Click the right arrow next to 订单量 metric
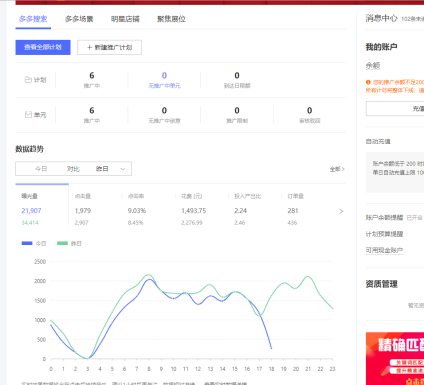This screenshot has height=385, width=424. click(x=341, y=211)
